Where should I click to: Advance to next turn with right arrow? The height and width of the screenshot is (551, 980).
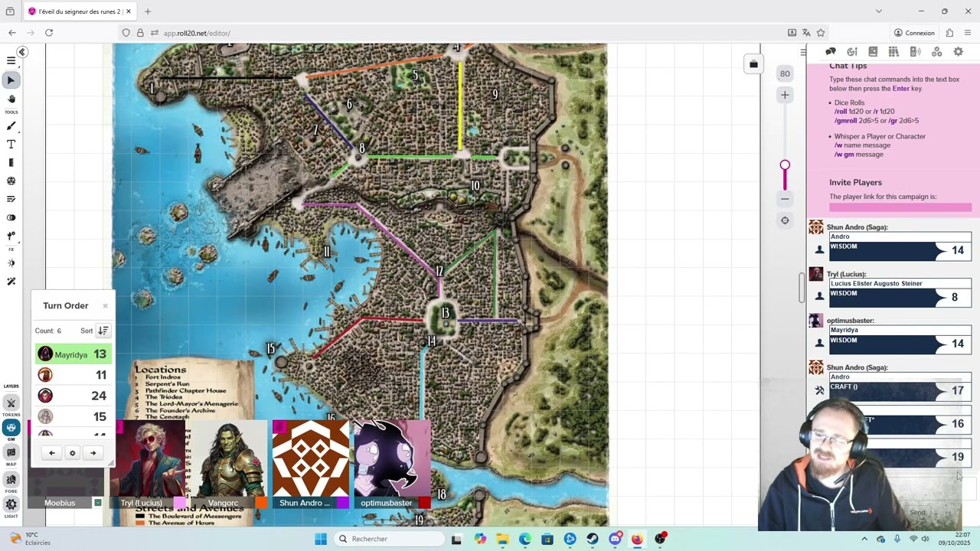[93, 453]
